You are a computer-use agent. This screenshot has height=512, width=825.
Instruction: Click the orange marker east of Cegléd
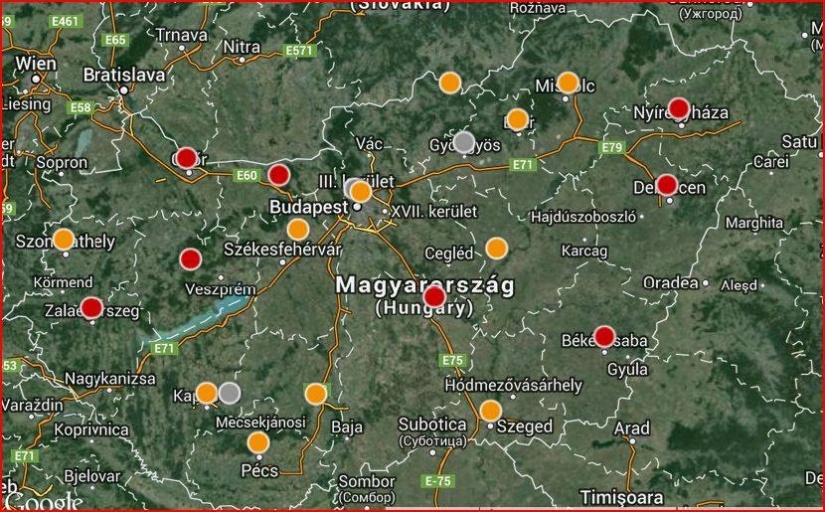(497, 248)
